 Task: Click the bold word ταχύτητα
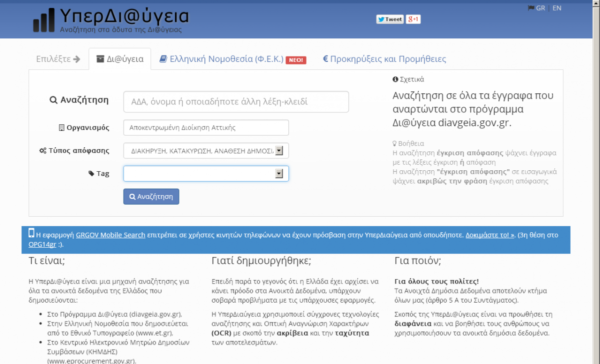(352, 333)
